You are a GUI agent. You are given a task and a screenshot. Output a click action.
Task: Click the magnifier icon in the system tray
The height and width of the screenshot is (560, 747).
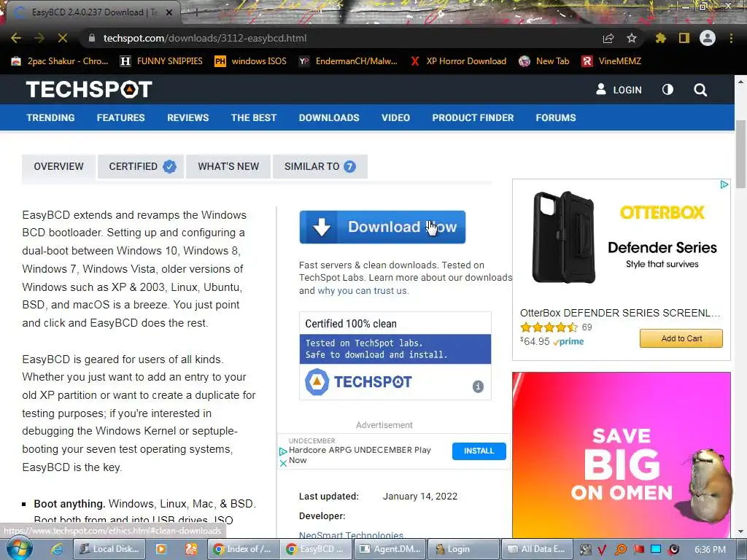pyautogui.click(x=621, y=550)
